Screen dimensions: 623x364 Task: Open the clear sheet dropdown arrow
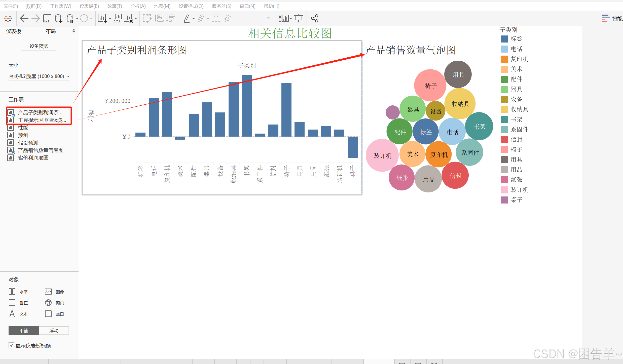(136, 18)
